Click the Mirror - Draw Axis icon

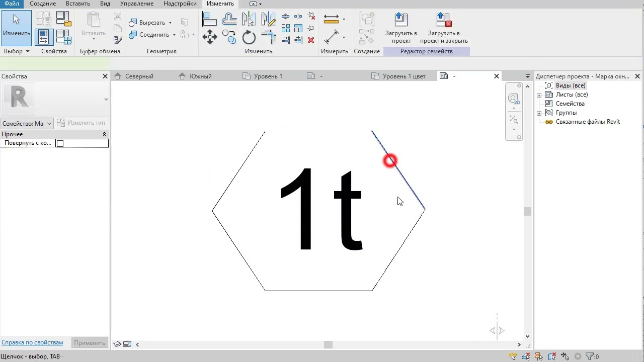point(269,19)
